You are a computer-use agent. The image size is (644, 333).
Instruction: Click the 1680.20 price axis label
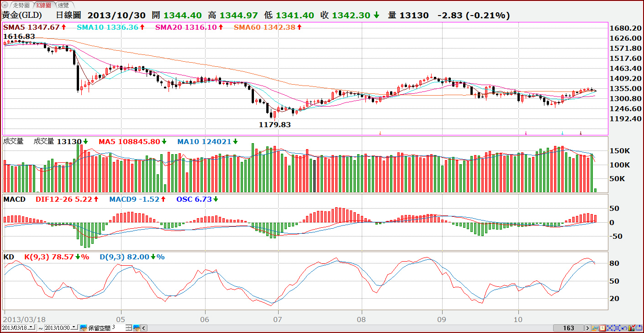(x=626, y=28)
